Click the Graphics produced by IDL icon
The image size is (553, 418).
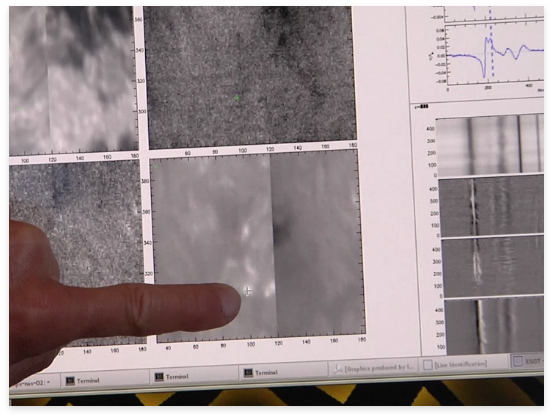point(338,369)
